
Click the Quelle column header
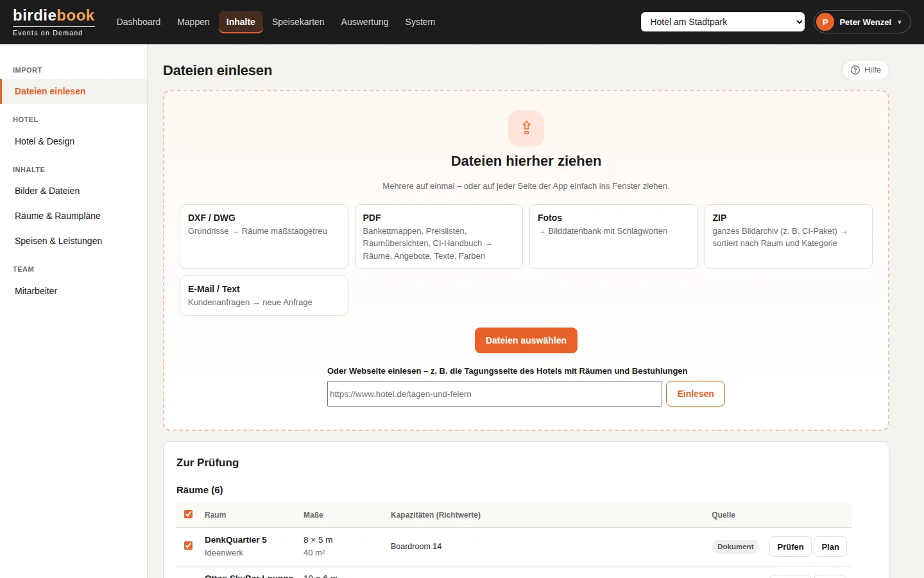pos(723,515)
